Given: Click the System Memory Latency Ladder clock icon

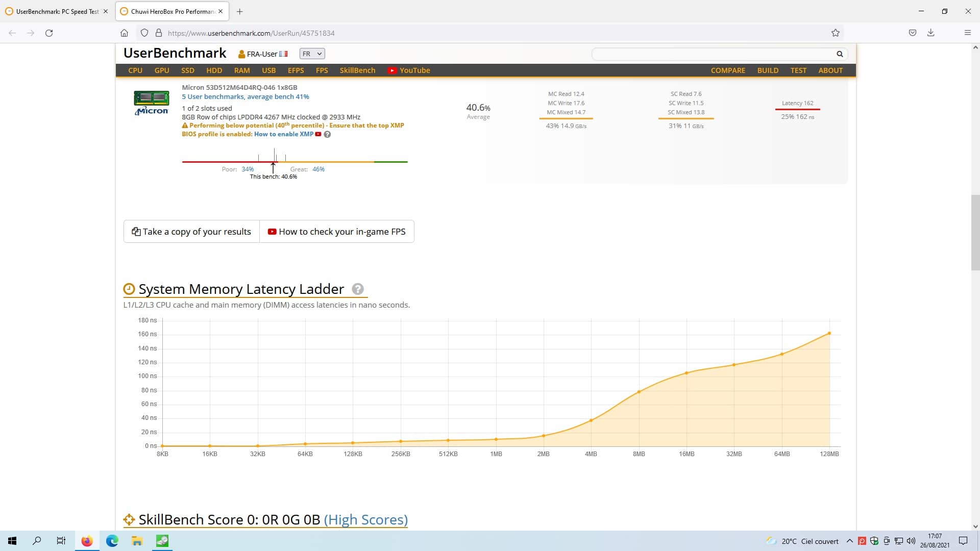Looking at the screenshot, I should coord(129,289).
